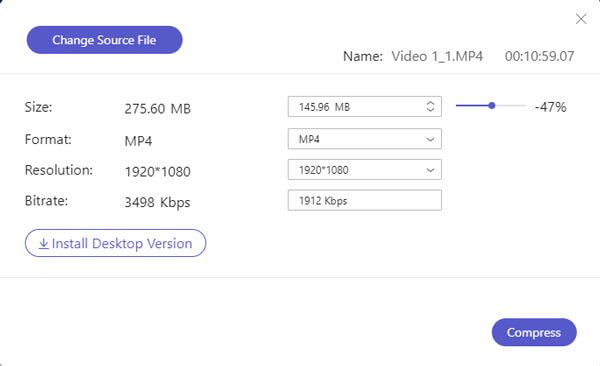Open the MP4 format dropdown
Image resolution: width=600 pixels, height=366 pixels.
tap(365, 139)
